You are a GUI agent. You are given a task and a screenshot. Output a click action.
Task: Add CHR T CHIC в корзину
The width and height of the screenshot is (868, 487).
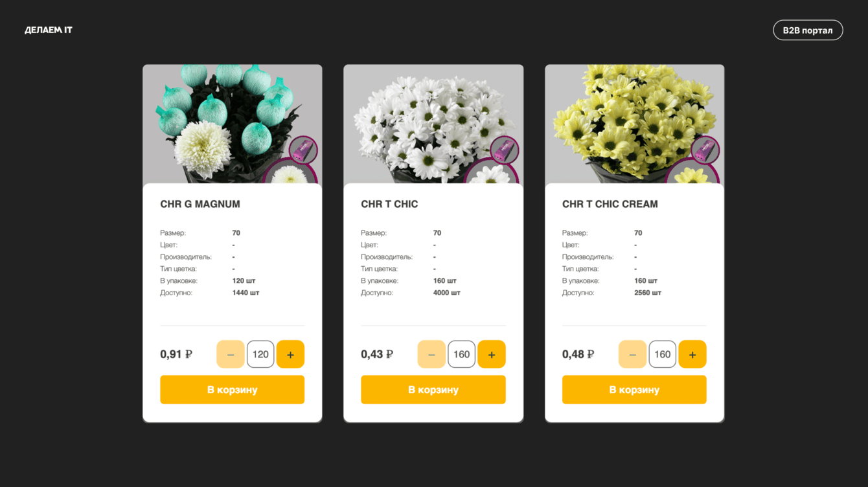tap(433, 390)
